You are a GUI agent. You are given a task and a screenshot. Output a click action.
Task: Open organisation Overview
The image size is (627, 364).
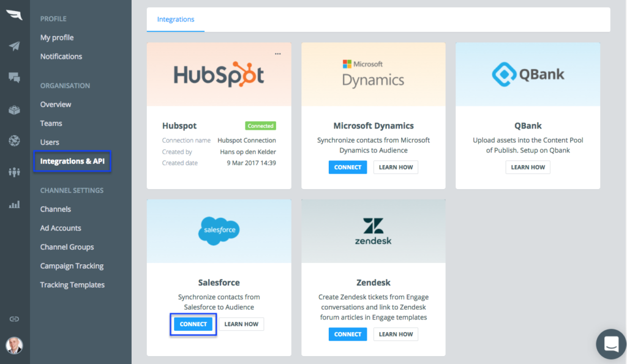[56, 104]
